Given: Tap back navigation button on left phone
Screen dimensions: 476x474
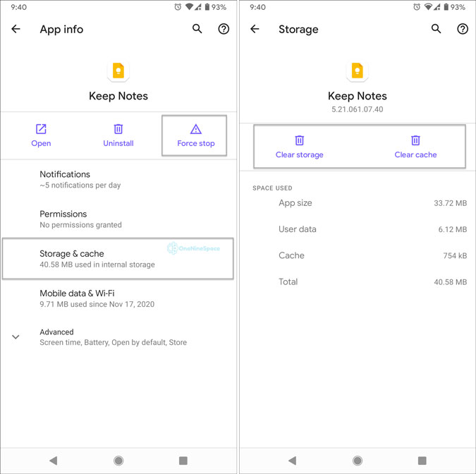Looking at the screenshot, I should tap(54, 461).
